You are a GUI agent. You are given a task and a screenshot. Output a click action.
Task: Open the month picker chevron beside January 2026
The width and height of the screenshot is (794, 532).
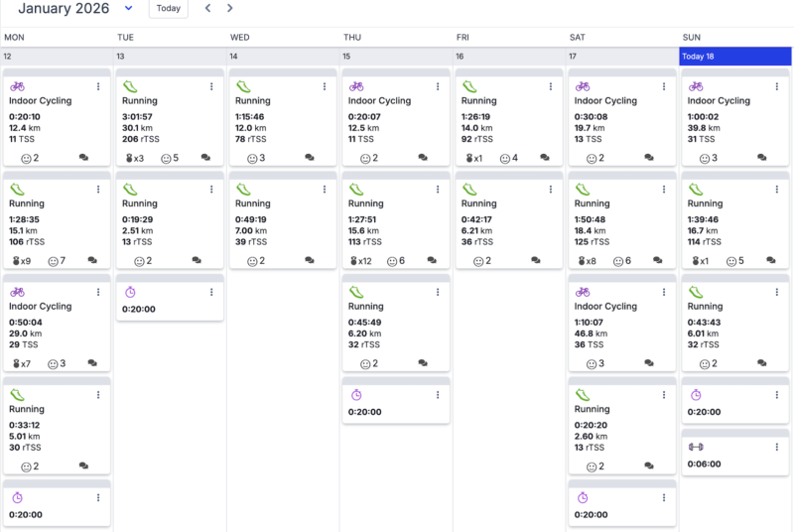click(129, 8)
